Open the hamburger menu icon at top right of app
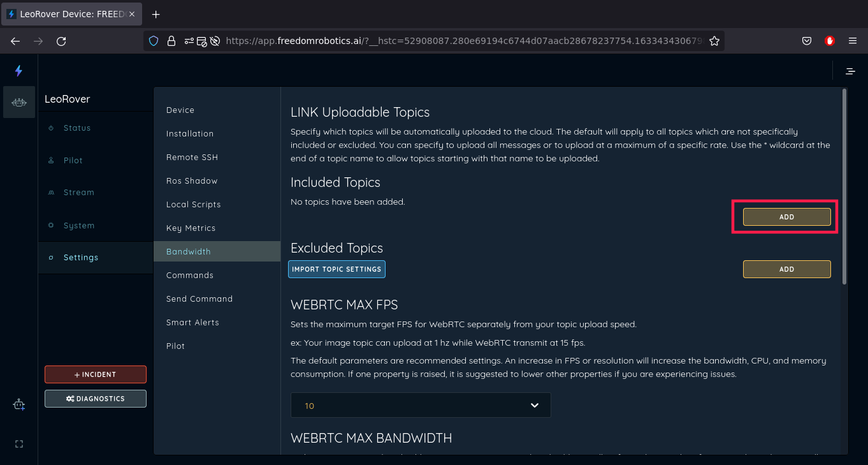 point(850,71)
